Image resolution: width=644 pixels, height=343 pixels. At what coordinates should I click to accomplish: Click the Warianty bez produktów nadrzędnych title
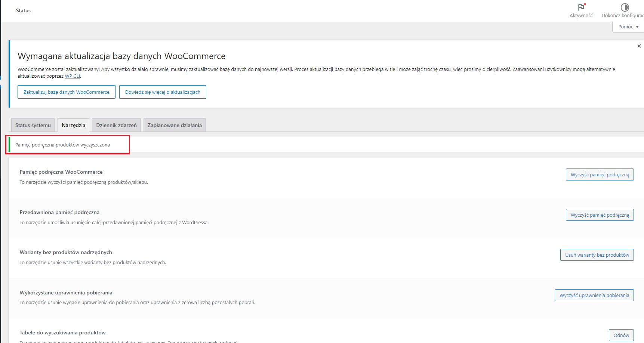(x=66, y=252)
